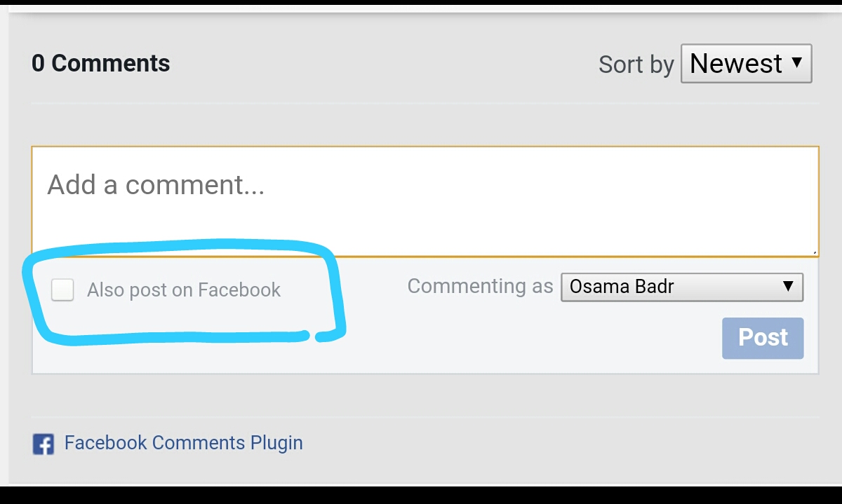Viewport: 842px width, 504px height.
Task: Click the arrow on the Osama Badr dropdown
Action: [x=788, y=286]
